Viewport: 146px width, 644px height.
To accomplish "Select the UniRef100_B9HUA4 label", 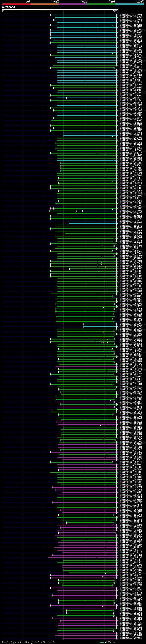I will coord(131,52).
